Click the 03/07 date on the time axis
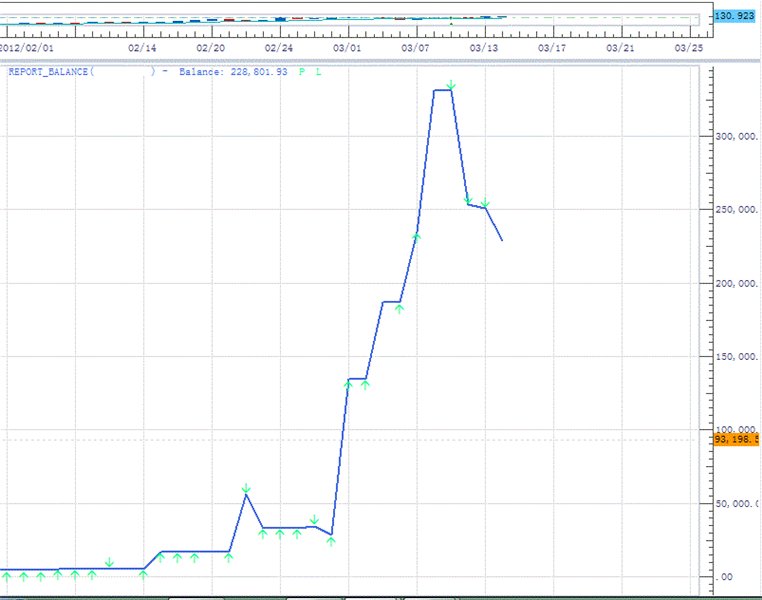 (x=415, y=47)
